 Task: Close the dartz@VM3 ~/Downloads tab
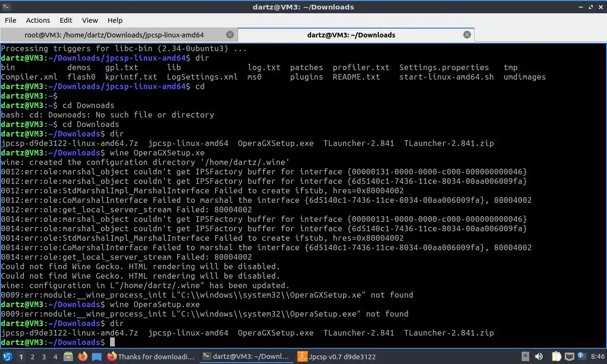[x=467, y=35]
